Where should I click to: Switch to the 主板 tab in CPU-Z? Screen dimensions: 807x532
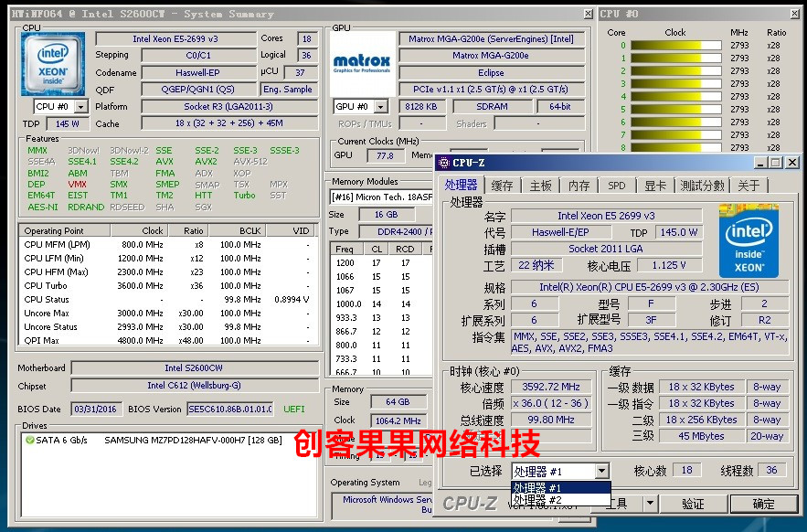click(x=540, y=186)
